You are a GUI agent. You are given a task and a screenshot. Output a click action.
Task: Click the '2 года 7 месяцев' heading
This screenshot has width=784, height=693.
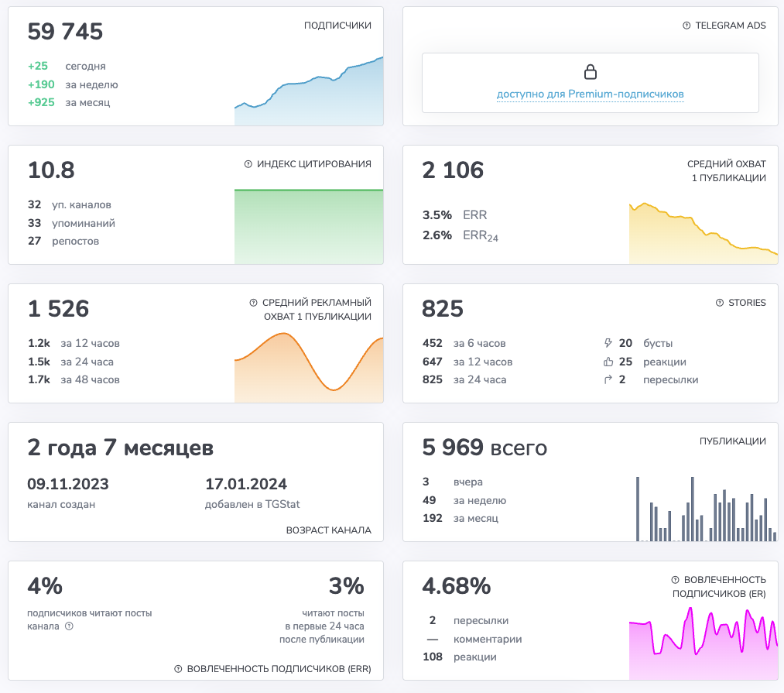pos(121,448)
